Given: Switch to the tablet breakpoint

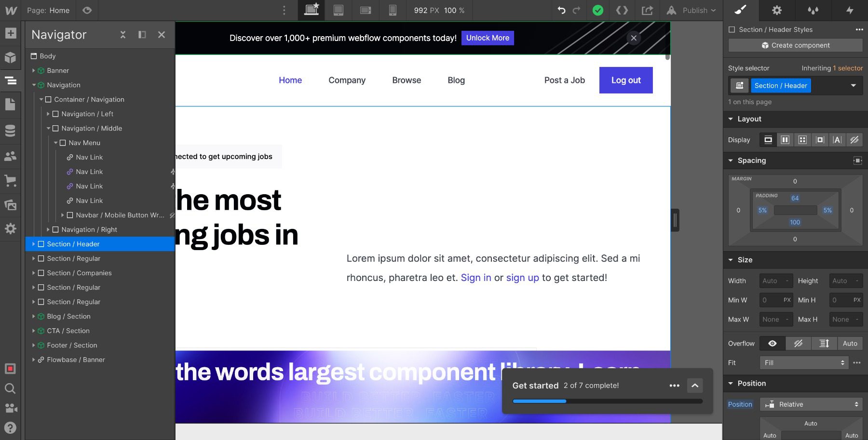Looking at the screenshot, I should pyautogui.click(x=339, y=10).
